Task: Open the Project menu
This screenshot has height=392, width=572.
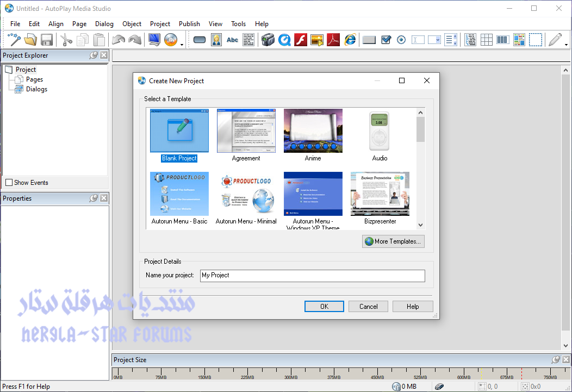Action: tap(160, 24)
